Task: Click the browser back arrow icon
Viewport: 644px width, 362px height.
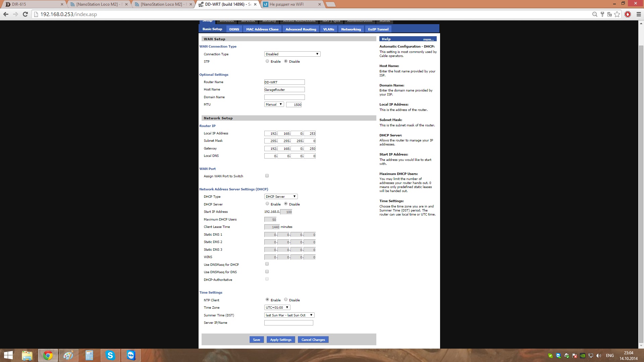Action: 6,14
